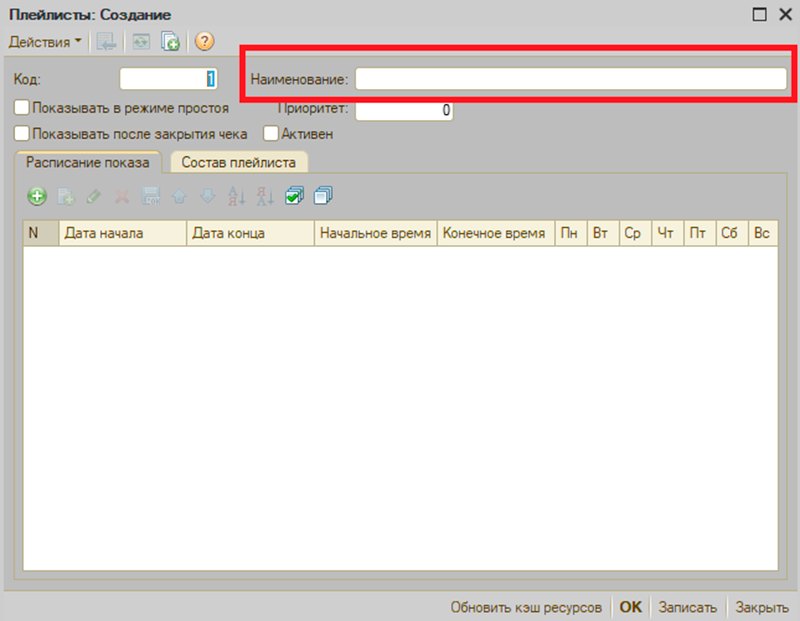The width and height of the screenshot is (800, 621).
Task: Click the 'Вт' column header
Action: pyautogui.click(x=603, y=233)
